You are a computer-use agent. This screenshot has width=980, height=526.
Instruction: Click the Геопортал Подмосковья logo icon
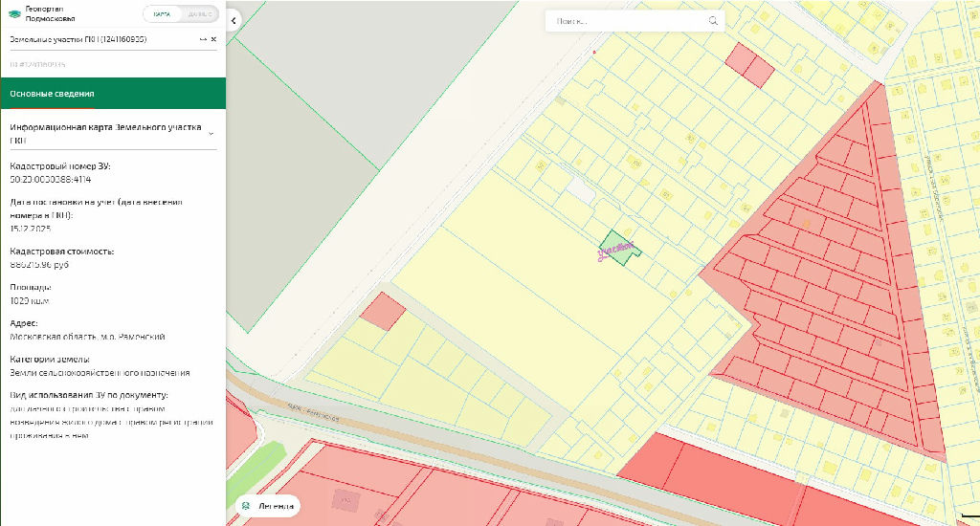pos(14,14)
